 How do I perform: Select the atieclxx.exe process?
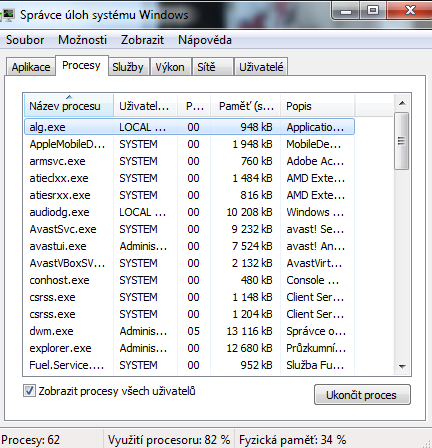pyautogui.click(x=189, y=178)
